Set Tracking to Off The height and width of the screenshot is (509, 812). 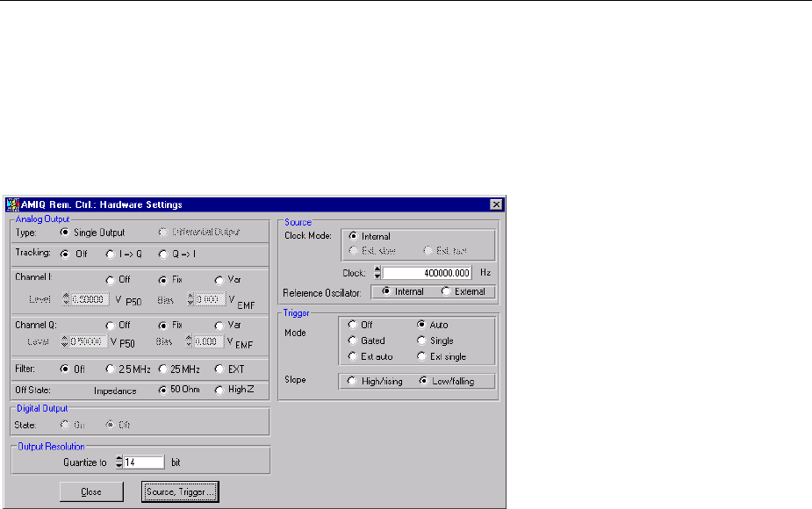65,254
